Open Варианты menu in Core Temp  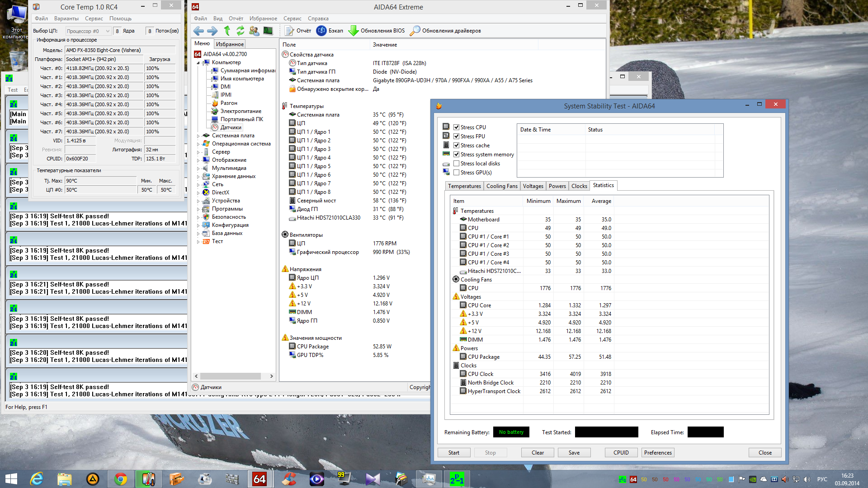tap(66, 19)
